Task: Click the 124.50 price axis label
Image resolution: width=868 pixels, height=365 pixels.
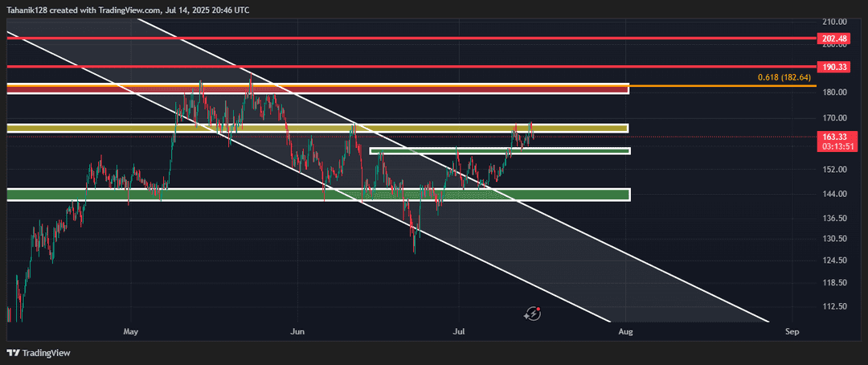Action: pyautogui.click(x=835, y=260)
